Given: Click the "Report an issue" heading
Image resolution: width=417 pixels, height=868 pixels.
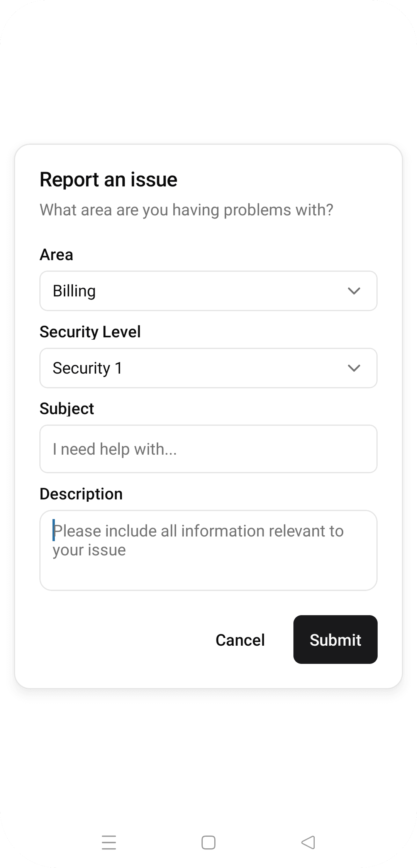Looking at the screenshot, I should (108, 179).
